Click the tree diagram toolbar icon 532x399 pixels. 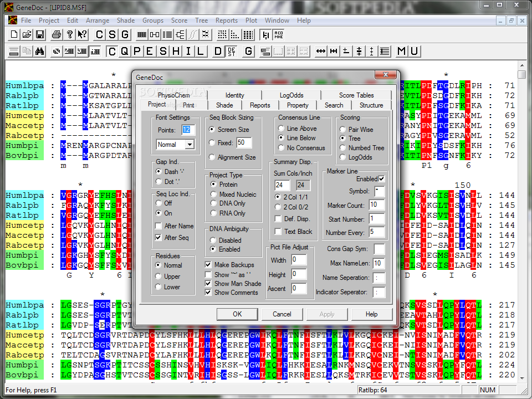(180, 34)
